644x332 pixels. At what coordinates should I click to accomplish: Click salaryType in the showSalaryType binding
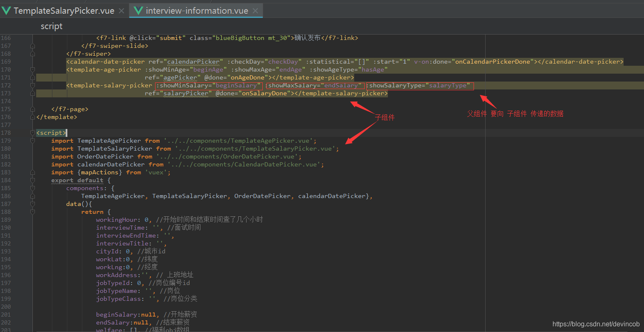point(448,85)
